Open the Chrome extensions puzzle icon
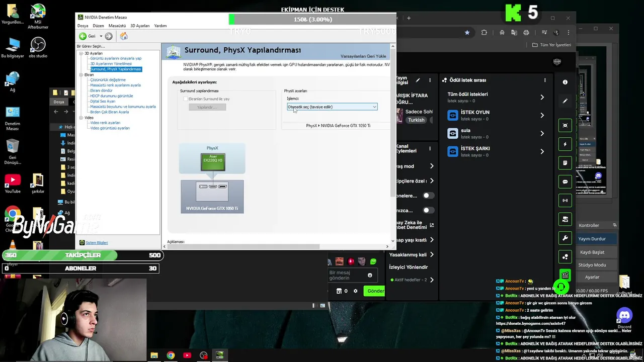Screen dimensions: 644x362 484,33
